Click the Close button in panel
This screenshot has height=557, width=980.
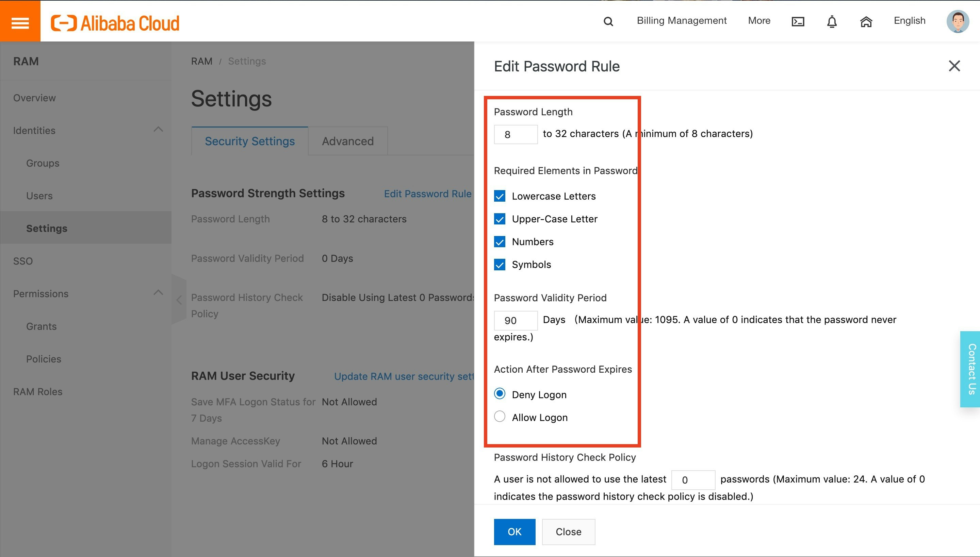tap(569, 532)
